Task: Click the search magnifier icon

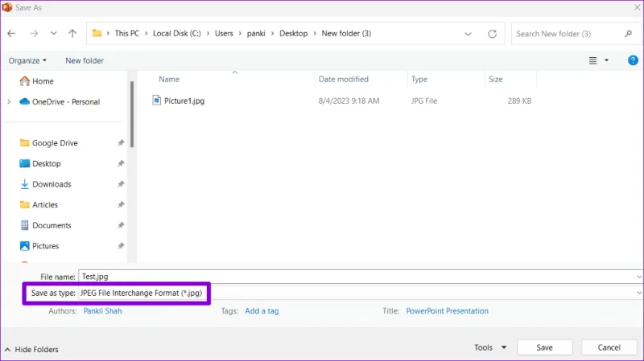Action: click(x=628, y=34)
